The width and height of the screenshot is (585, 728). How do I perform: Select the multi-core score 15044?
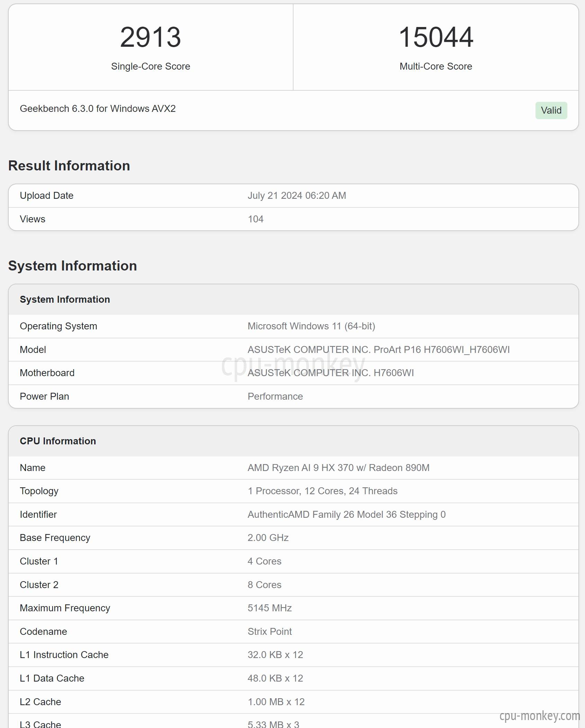click(436, 37)
